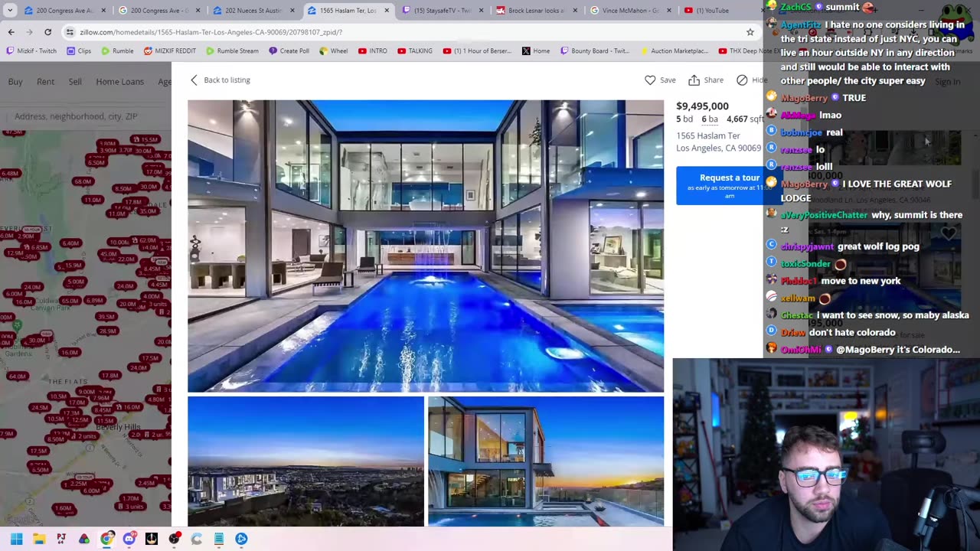Open the Buy menu on Zillow
The width and height of the screenshot is (980, 551).
point(15,82)
